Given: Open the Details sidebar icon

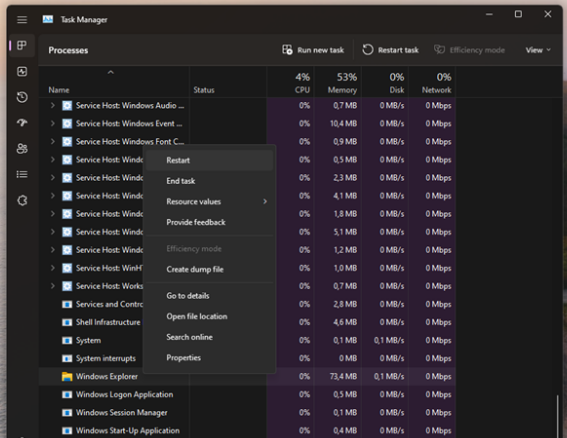Looking at the screenshot, I should pos(22,175).
